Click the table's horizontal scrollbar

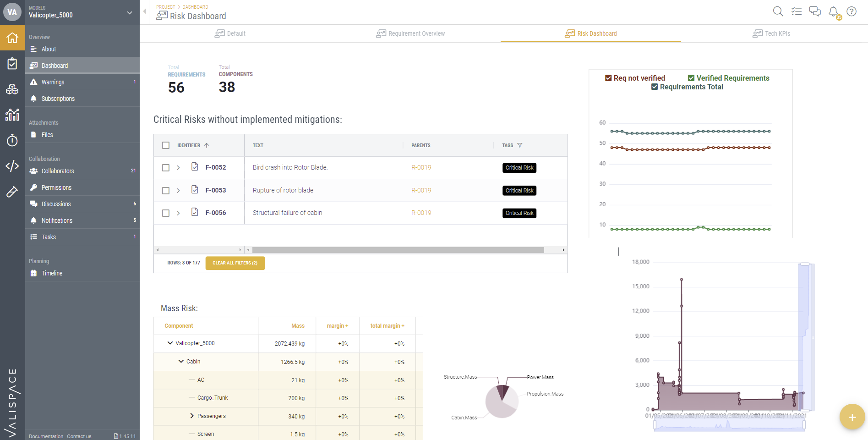(x=398, y=250)
